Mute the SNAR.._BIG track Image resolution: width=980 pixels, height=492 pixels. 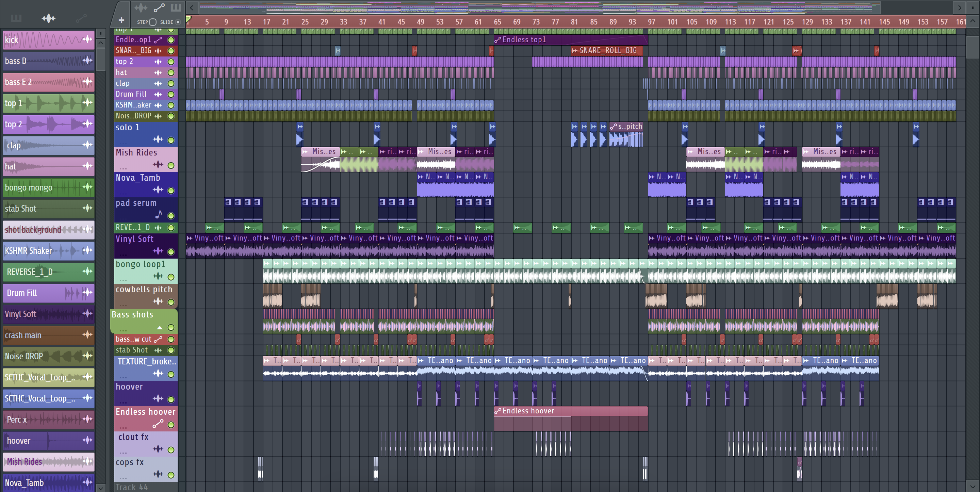(x=171, y=51)
